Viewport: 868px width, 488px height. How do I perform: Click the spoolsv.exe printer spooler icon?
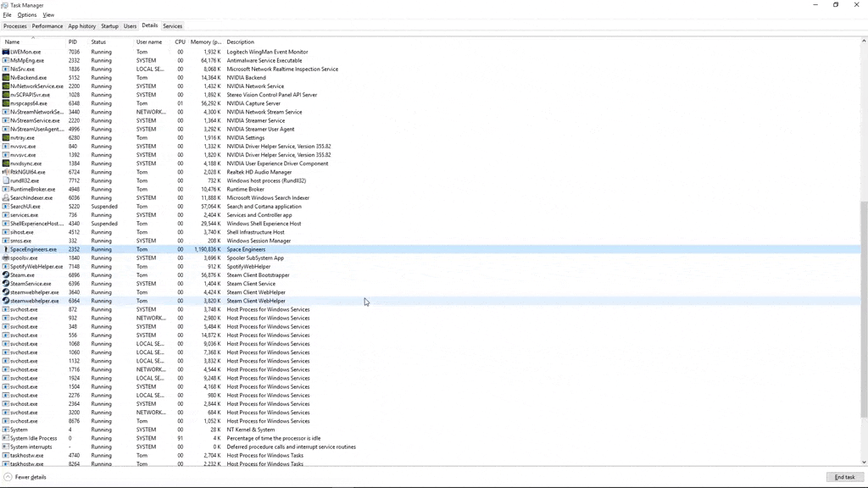click(x=6, y=258)
